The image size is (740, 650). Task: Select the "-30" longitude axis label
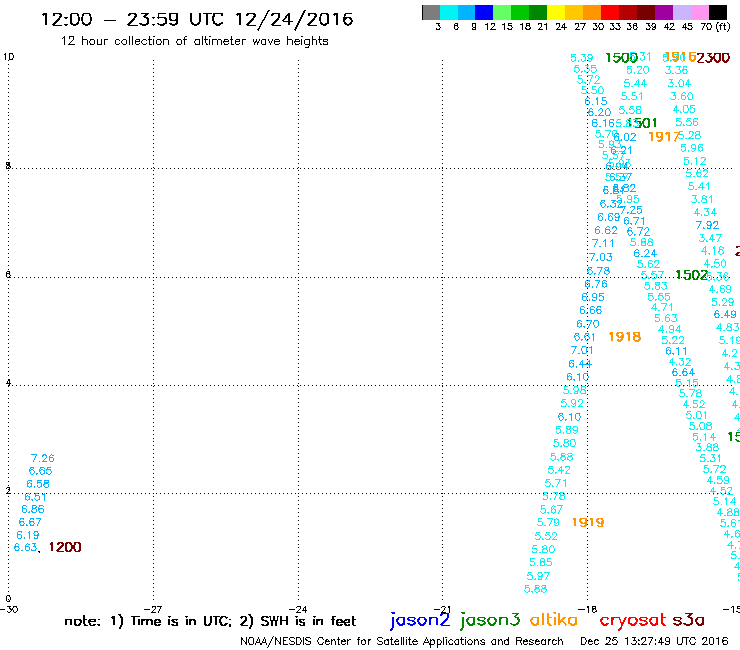(x=9, y=609)
